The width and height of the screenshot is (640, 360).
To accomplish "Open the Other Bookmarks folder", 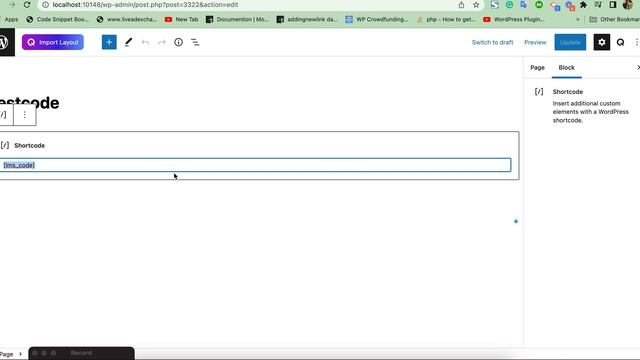I will click(614, 19).
